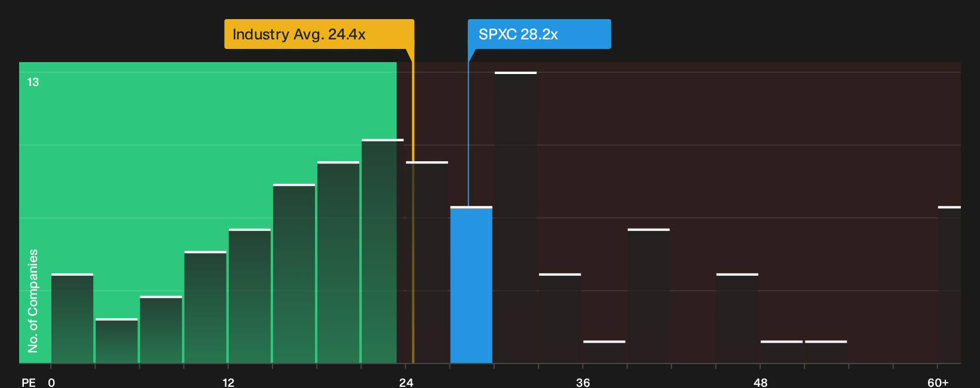Select the tallest histogram bar near 13
980x388 pixels.
pos(516,217)
